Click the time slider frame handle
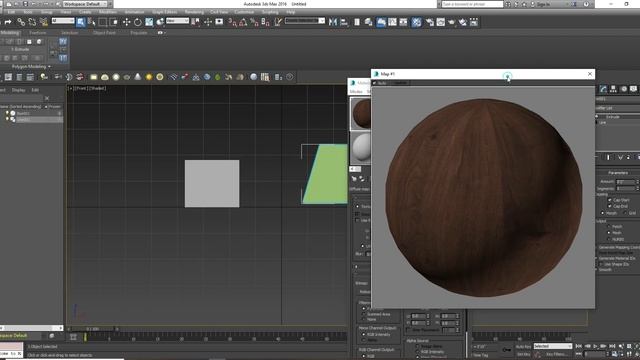This screenshot has height=360, width=640. tap(93, 329)
